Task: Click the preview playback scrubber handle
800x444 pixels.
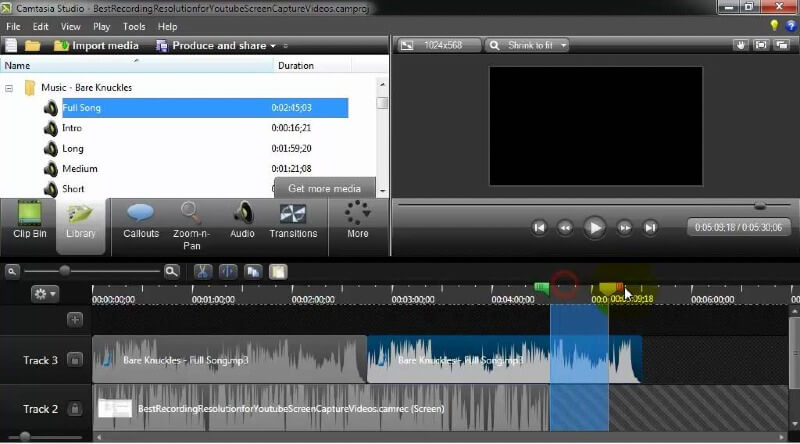Action: [760, 205]
